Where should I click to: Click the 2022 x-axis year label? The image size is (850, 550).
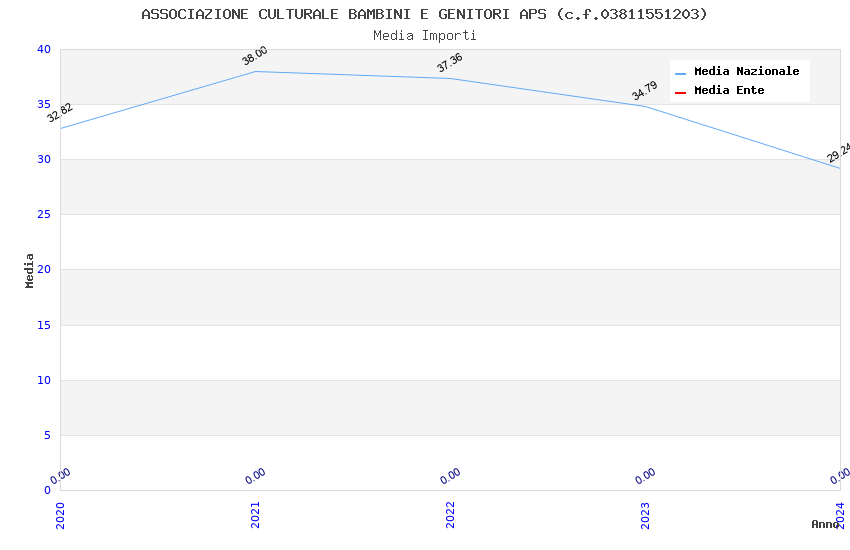(x=450, y=515)
